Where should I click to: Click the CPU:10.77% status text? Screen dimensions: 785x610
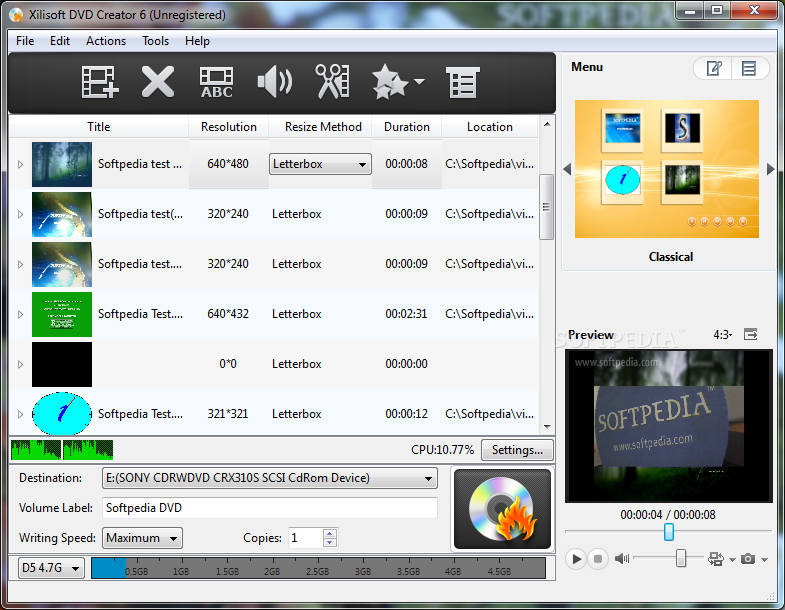click(442, 450)
